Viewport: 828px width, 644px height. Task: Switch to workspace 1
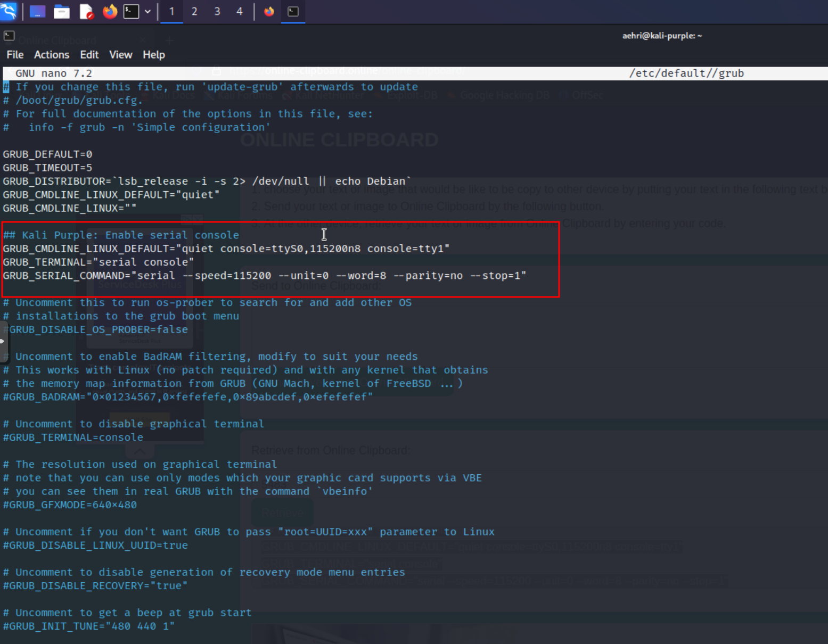(x=171, y=11)
